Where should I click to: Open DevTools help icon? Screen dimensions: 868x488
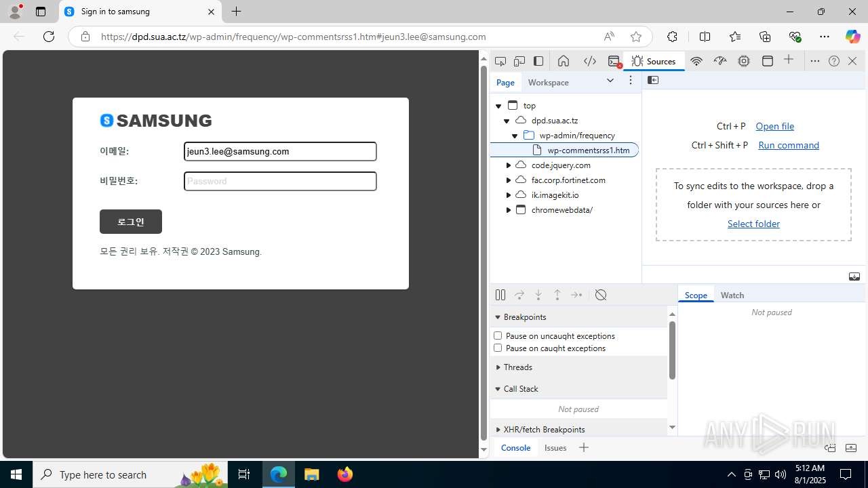834,61
